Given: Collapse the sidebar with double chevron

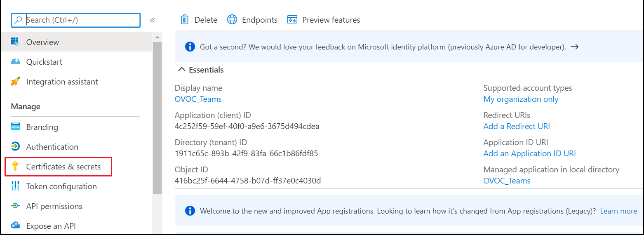Looking at the screenshot, I should (153, 20).
